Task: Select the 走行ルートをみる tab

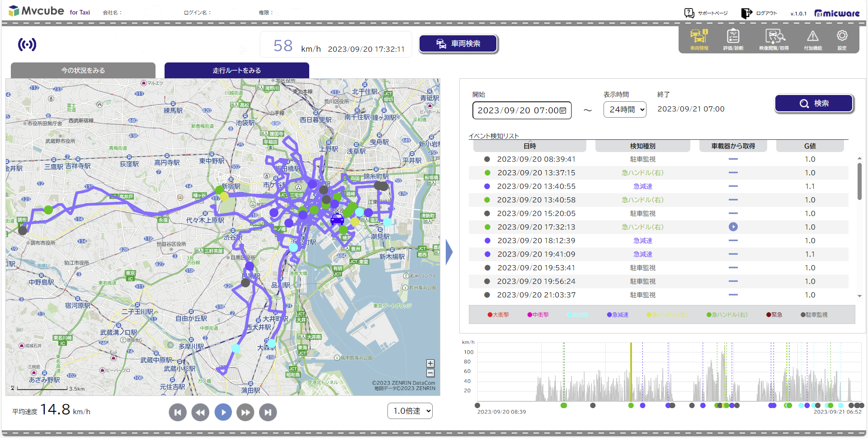Action: [237, 70]
